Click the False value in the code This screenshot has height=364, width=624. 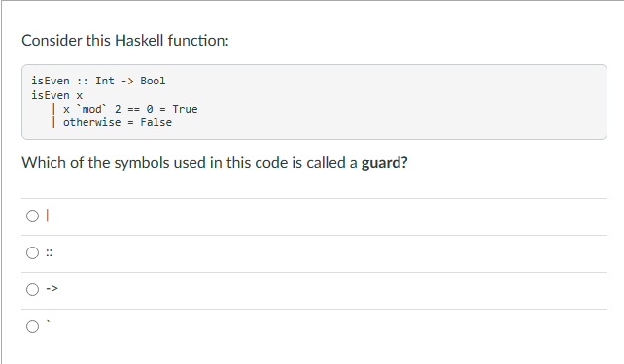click(x=156, y=122)
